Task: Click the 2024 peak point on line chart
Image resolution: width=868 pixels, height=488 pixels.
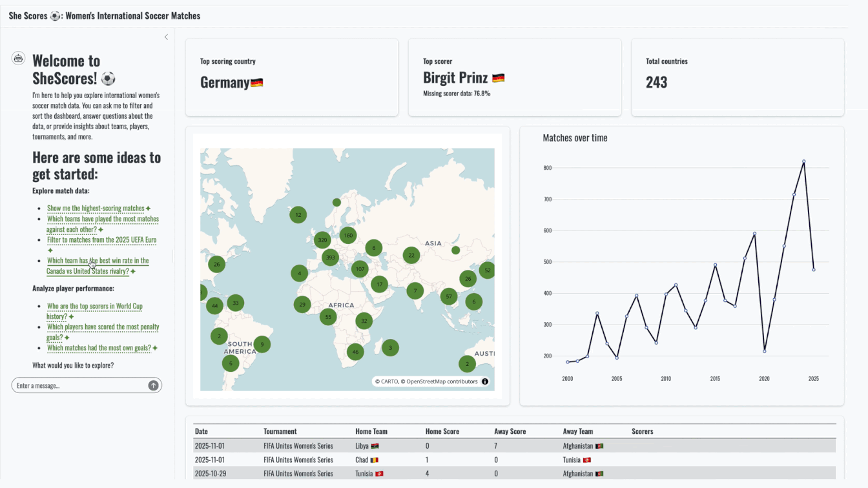Action: 803,161
